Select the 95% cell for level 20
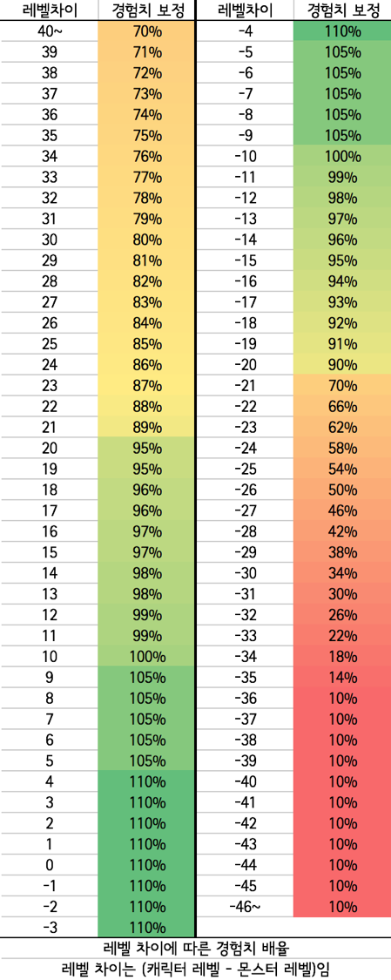Image resolution: width=391 pixels, height=980 pixels. pos(147,448)
